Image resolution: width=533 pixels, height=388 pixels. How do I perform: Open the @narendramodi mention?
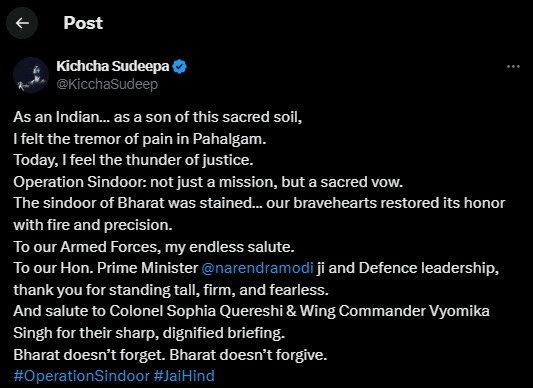pyautogui.click(x=257, y=268)
